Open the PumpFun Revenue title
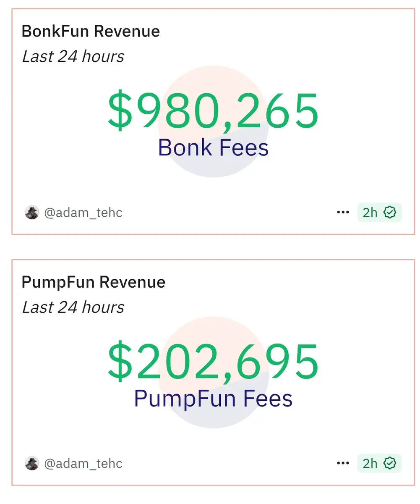420x504 pixels. [x=94, y=282]
